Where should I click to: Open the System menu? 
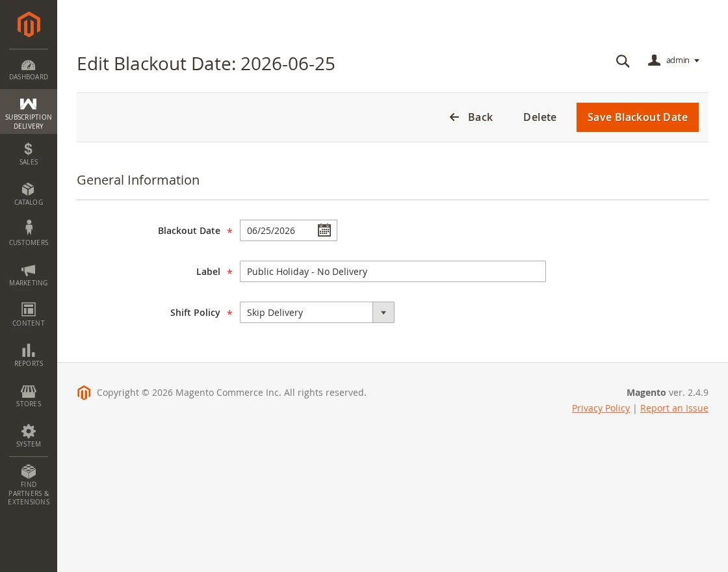pos(29,437)
